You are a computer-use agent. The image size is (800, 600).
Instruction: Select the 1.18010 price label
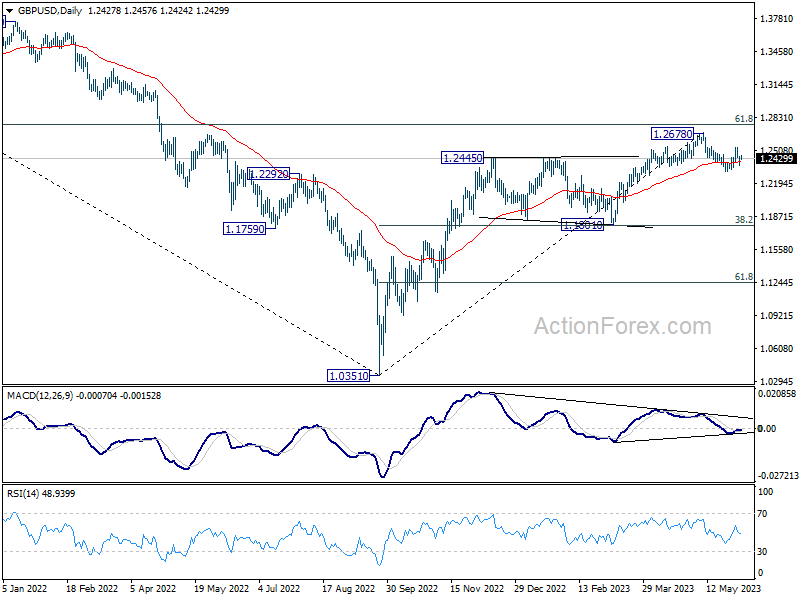(x=582, y=225)
